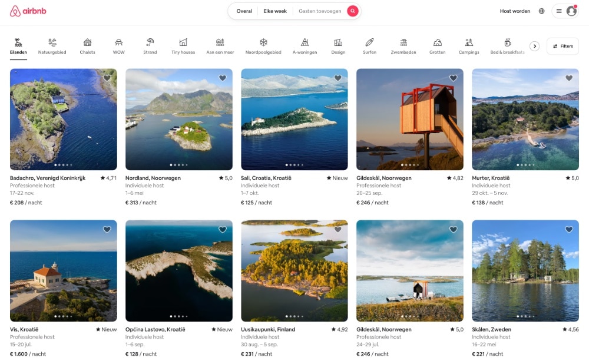Click the Skålen, Zweden title
Screen dimensions: 589x364
pyautogui.click(x=491, y=329)
